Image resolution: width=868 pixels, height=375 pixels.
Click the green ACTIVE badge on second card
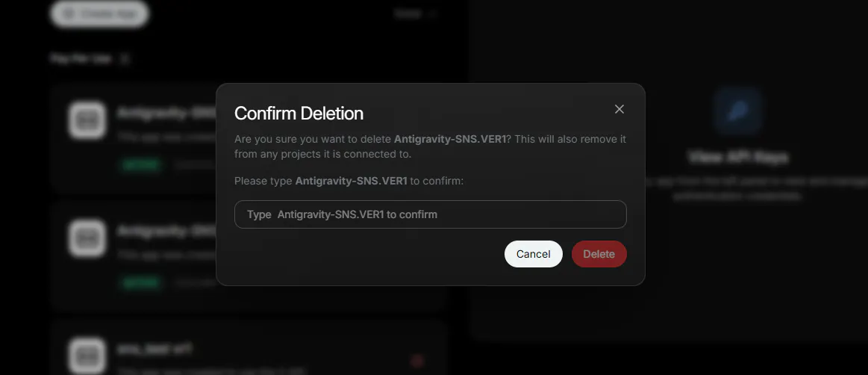tap(141, 283)
